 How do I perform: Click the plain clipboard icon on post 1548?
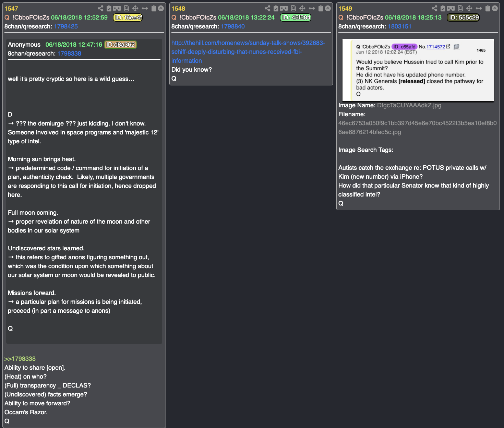[x=321, y=8]
